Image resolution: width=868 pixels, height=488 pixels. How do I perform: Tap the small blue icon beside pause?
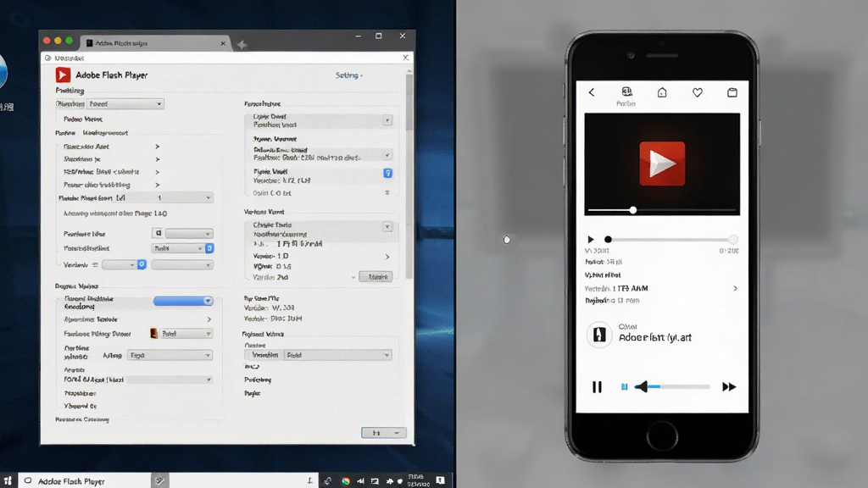625,386
